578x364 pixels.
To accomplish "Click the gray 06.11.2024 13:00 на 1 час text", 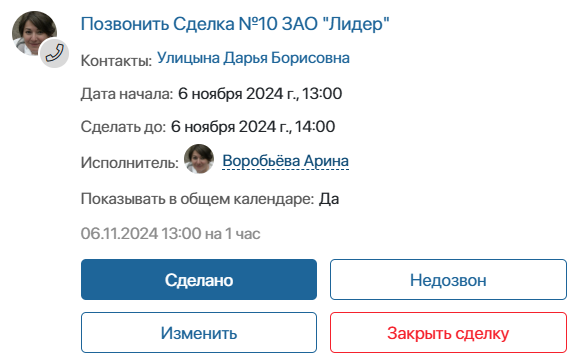I will click(170, 233).
